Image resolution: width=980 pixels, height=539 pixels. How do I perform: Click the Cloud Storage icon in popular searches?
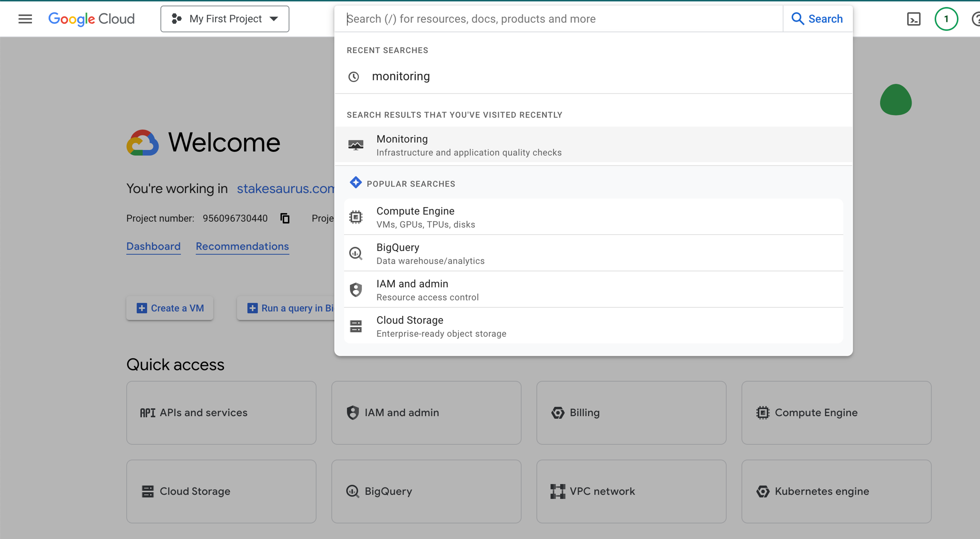pyautogui.click(x=356, y=326)
